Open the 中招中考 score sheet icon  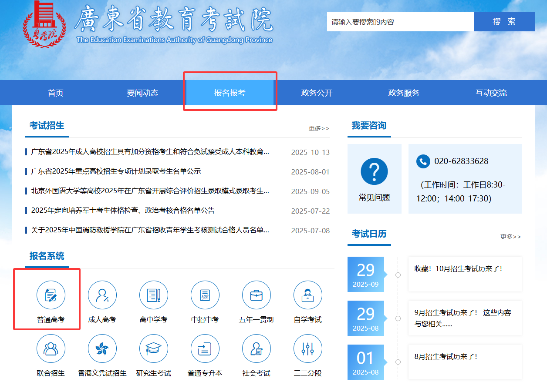[205, 295]
